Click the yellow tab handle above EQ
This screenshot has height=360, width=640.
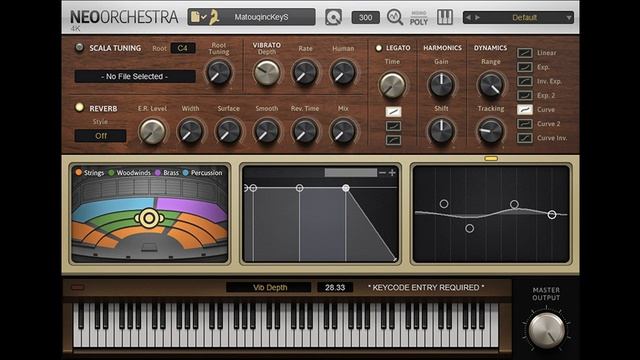pyautogui.click(x=491, y=158)
